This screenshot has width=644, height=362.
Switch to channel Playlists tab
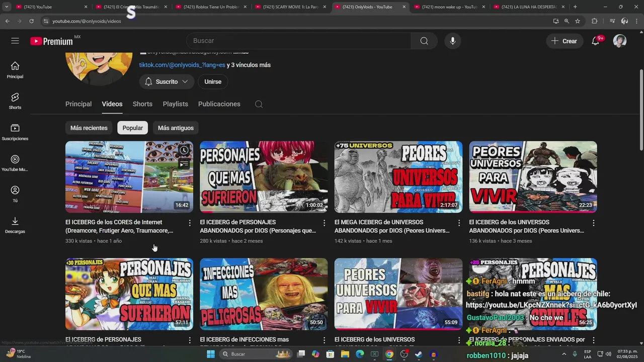(x=175, y=104)
